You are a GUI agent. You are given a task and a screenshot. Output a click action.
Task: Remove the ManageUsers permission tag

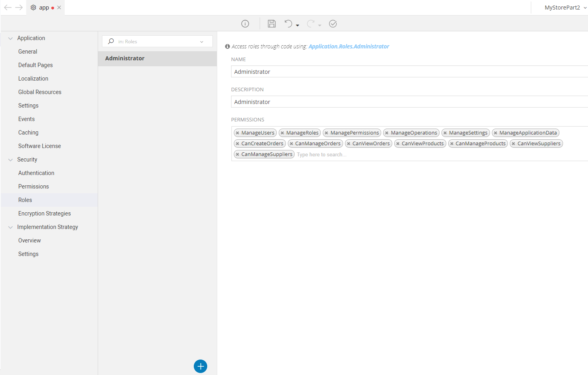(x=237, y=133)
